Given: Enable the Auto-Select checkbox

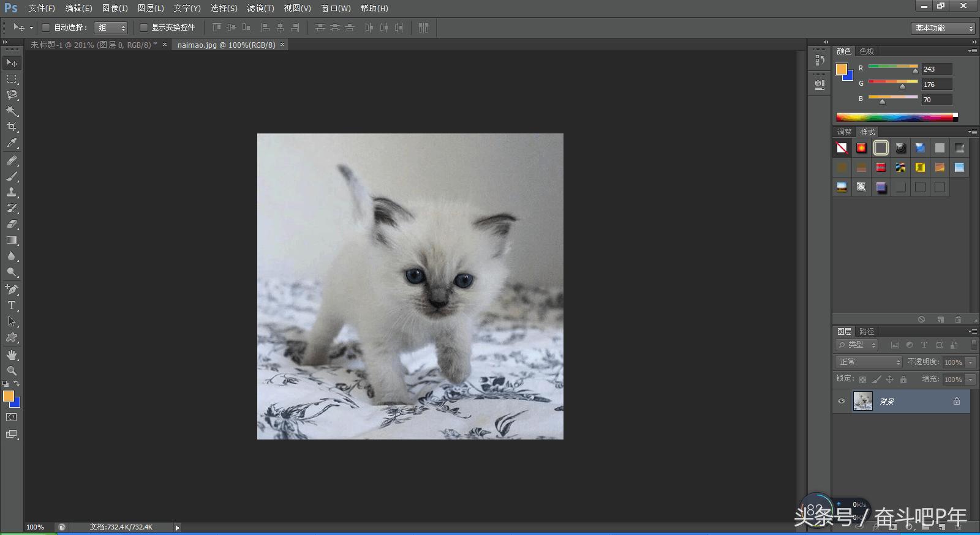Looking at the screenshot, I should coord(46,28).
